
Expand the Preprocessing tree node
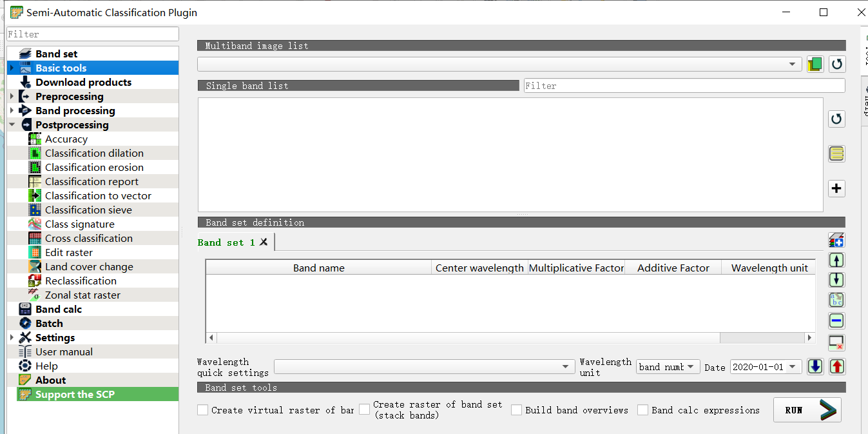click(x=12, y=96)
